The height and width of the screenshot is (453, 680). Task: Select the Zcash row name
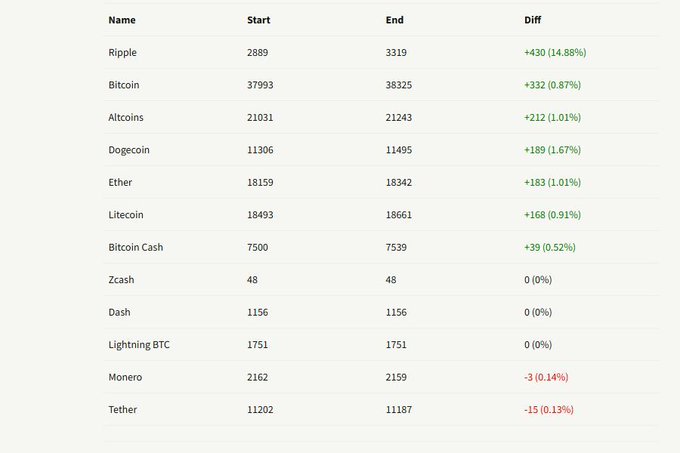(122, 280)
